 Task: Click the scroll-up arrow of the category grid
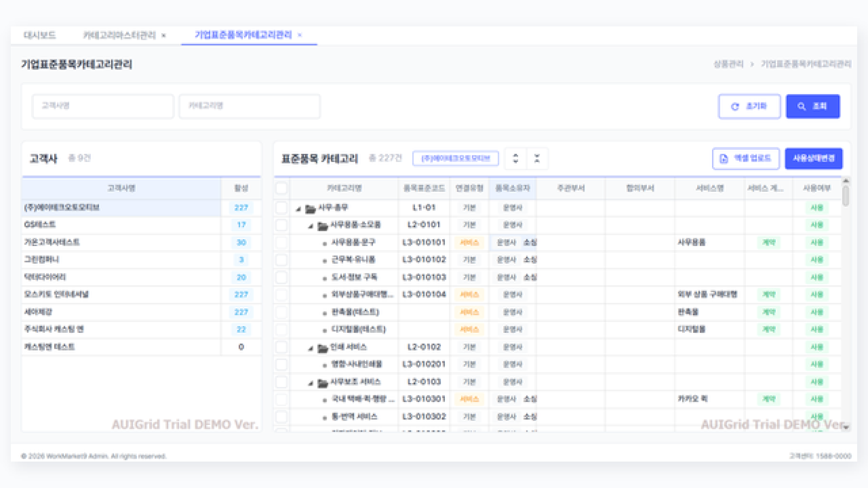pyautogui.click(x=846, y=181)
